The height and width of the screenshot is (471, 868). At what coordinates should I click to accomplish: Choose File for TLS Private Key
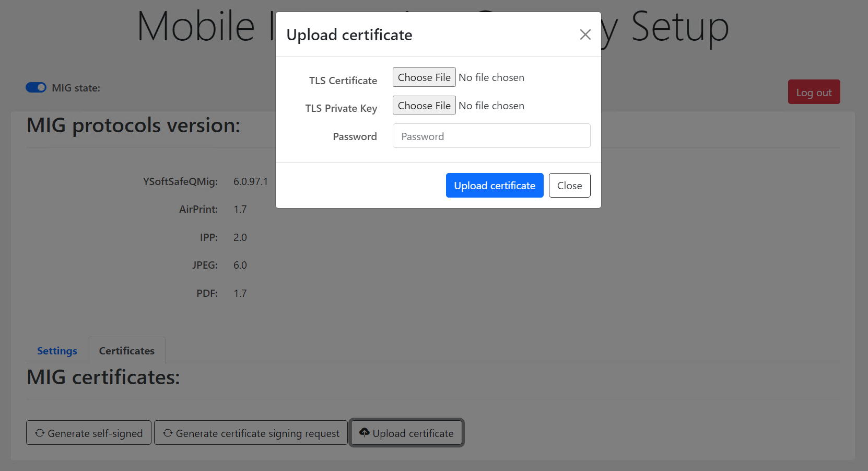[x=424, y=106]
